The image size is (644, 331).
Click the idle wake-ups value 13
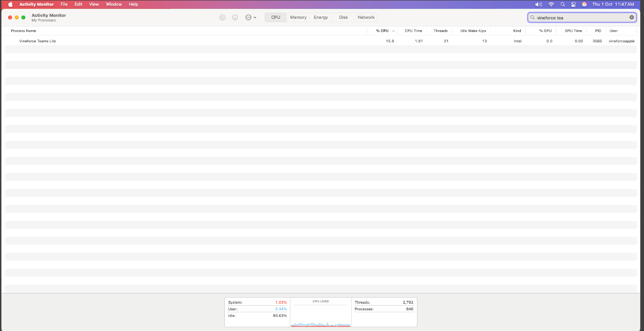tap(484, 41)
